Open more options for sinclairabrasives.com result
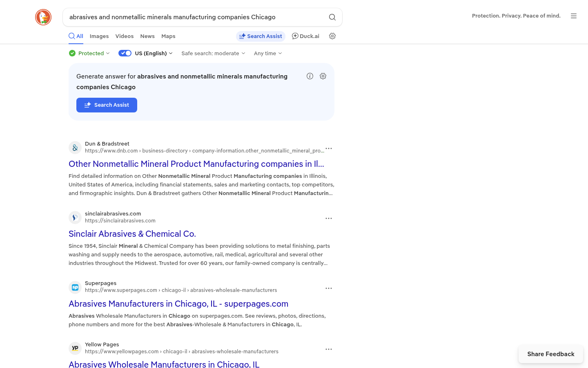The image size is (588, 368). (329, 218)
